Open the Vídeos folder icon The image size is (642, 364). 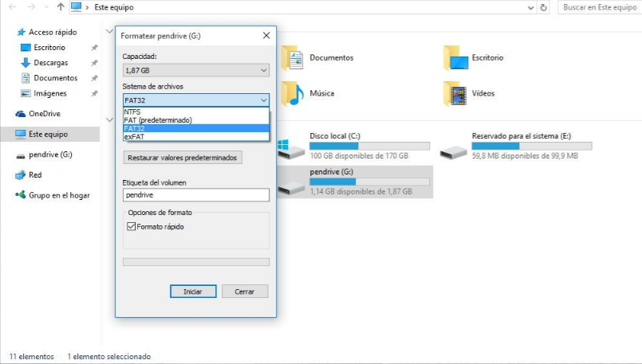[x=456, y=93]
